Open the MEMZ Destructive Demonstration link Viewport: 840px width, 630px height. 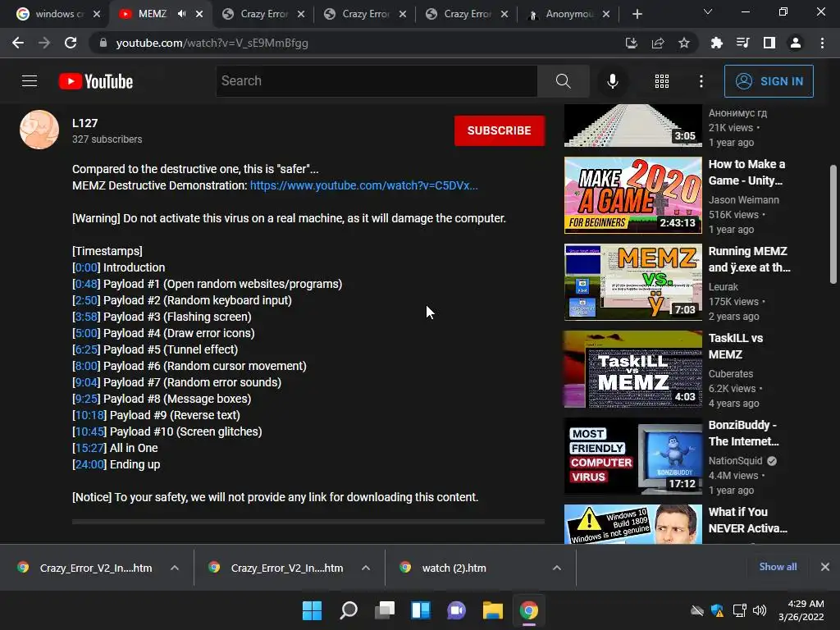click(363, 185)
